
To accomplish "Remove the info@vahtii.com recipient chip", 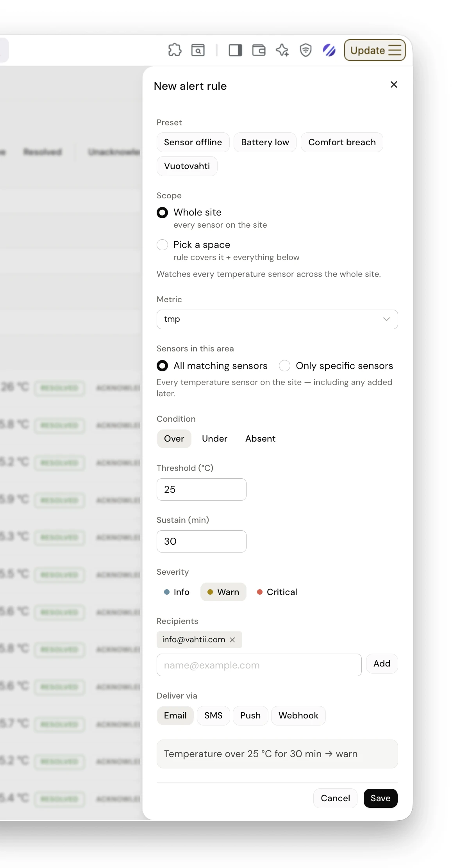I will pyautogui.click(x=232, y=640).
